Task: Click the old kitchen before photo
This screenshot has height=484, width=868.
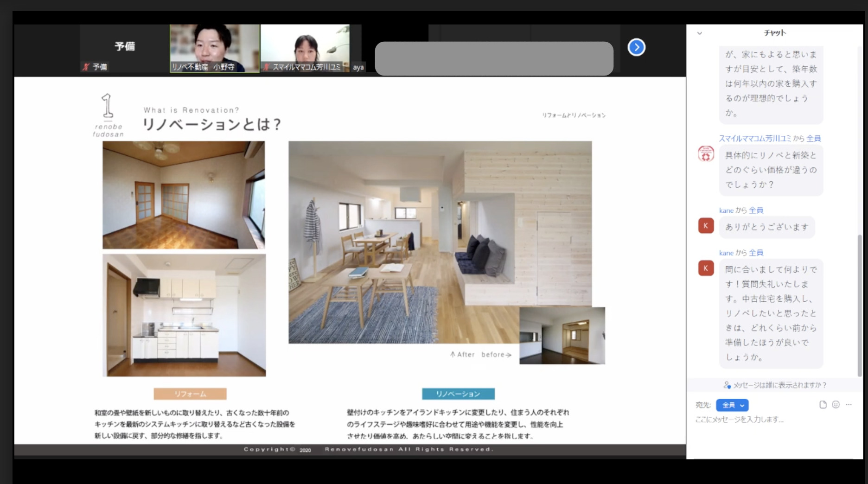Action: point(184,315)
